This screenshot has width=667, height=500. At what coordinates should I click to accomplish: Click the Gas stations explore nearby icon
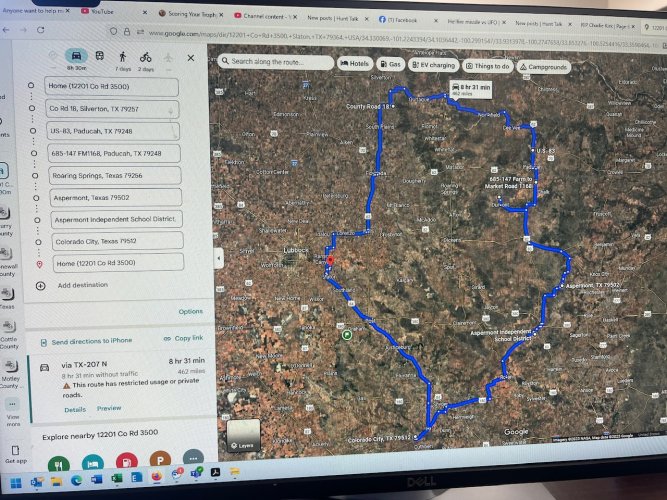[125, 463]
